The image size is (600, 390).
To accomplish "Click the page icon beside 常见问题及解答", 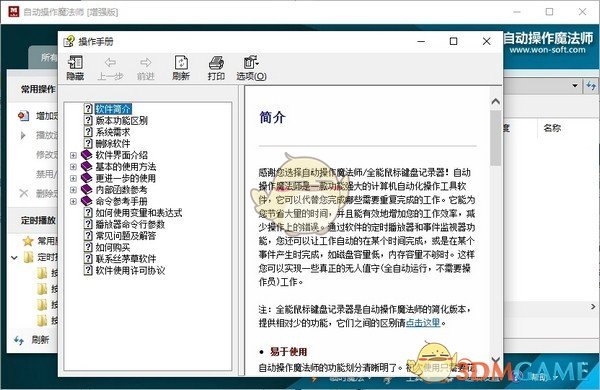I will pos(88,236).
